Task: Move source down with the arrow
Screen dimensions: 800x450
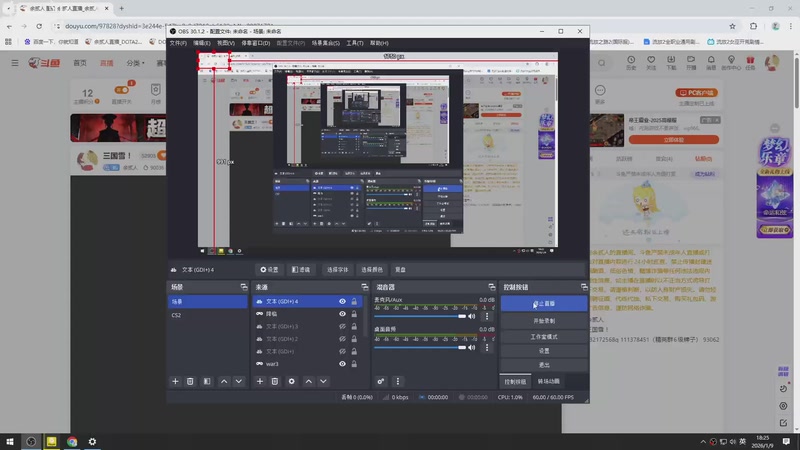Action: pos(323,381)
